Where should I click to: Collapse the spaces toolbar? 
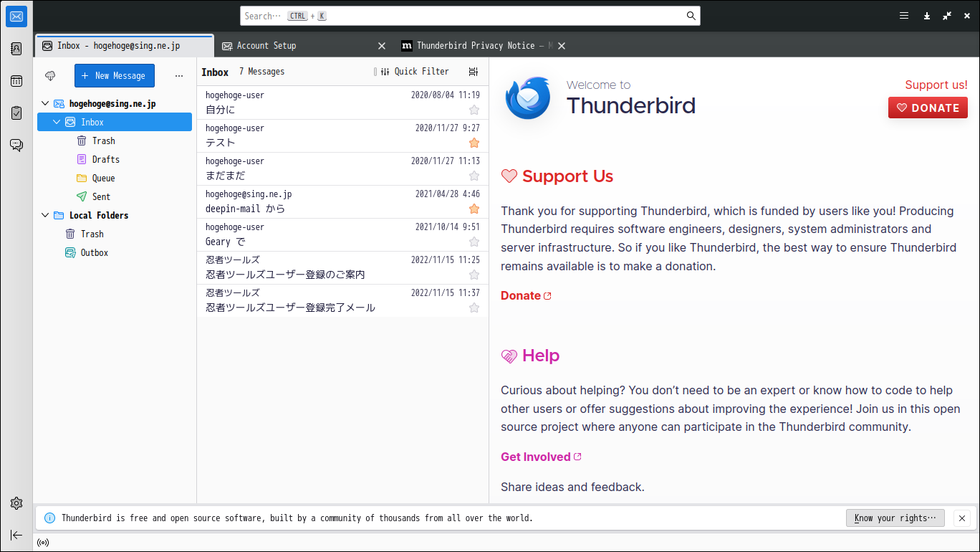[x=16, y=535]
